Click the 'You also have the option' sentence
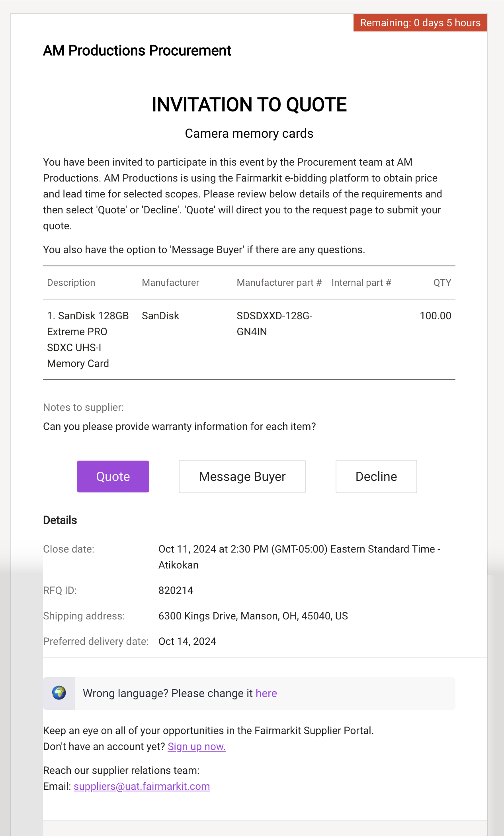This screenshot has height=836, width=504. pyautogui.click(x=204, y=250)
